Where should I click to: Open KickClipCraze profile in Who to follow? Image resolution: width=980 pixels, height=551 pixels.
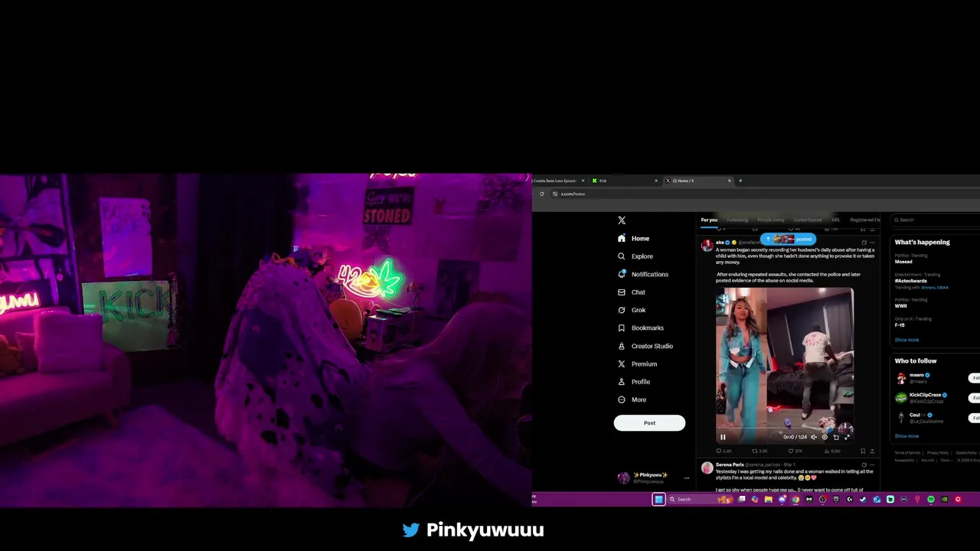click(x=925, y=395)
